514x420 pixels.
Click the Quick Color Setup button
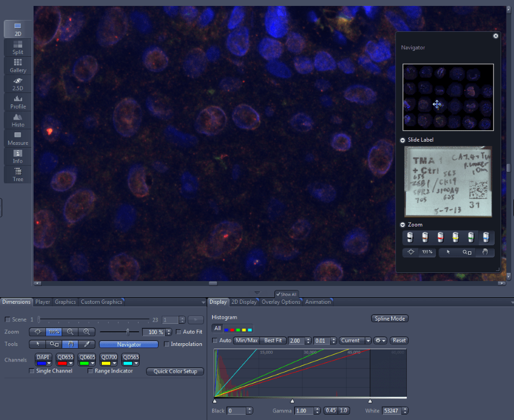point(175,371)
